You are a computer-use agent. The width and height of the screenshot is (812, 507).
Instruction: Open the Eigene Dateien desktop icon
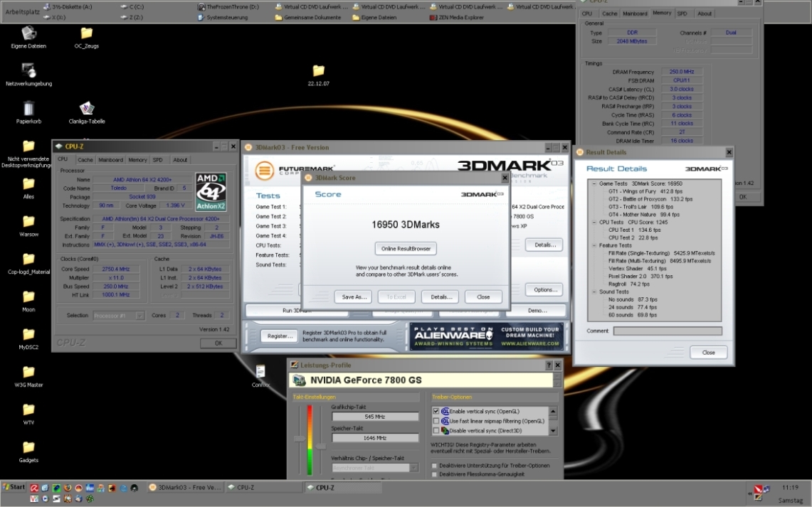[x=28, y=37]
